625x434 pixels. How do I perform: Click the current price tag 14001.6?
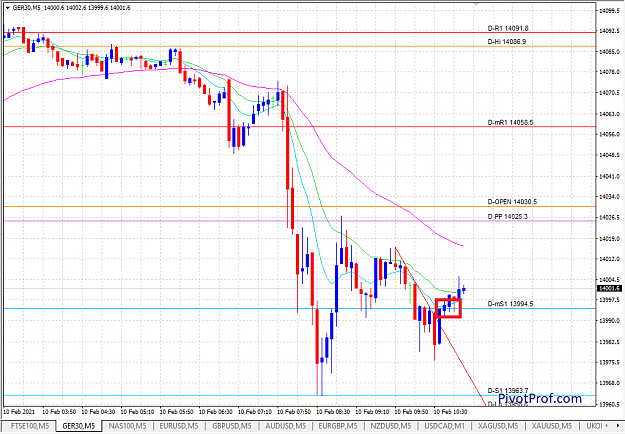609,288
